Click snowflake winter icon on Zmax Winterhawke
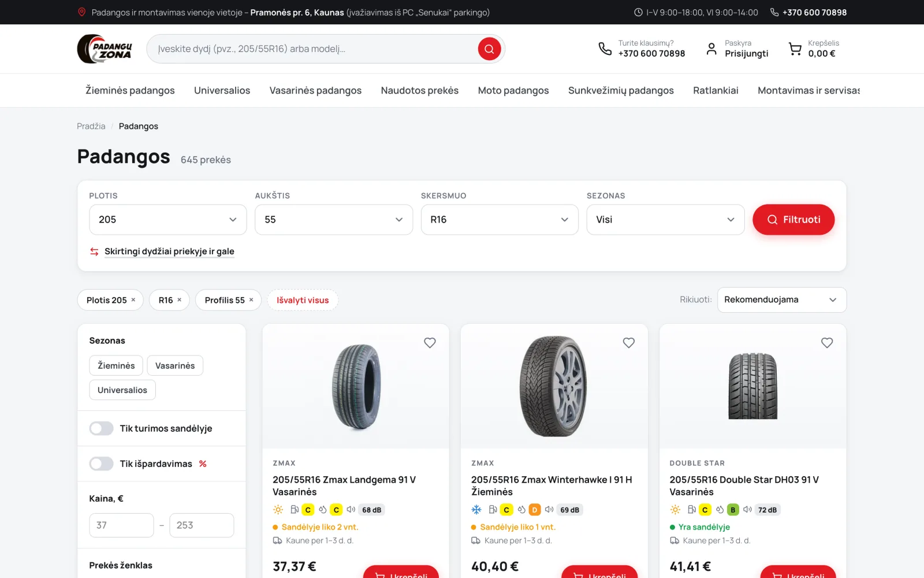Viewport: 924px width, 578px height. pos(476,510)
